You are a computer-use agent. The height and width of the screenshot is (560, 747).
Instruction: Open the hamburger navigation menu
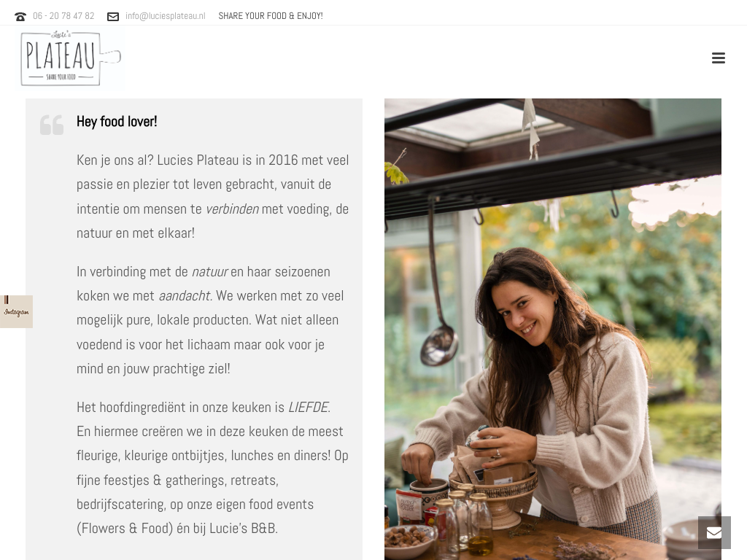[718, 58]
